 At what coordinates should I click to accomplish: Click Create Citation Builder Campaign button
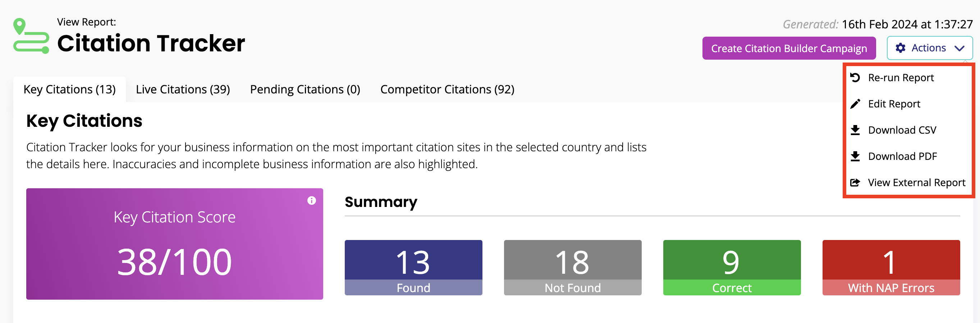tap(789, 48)
